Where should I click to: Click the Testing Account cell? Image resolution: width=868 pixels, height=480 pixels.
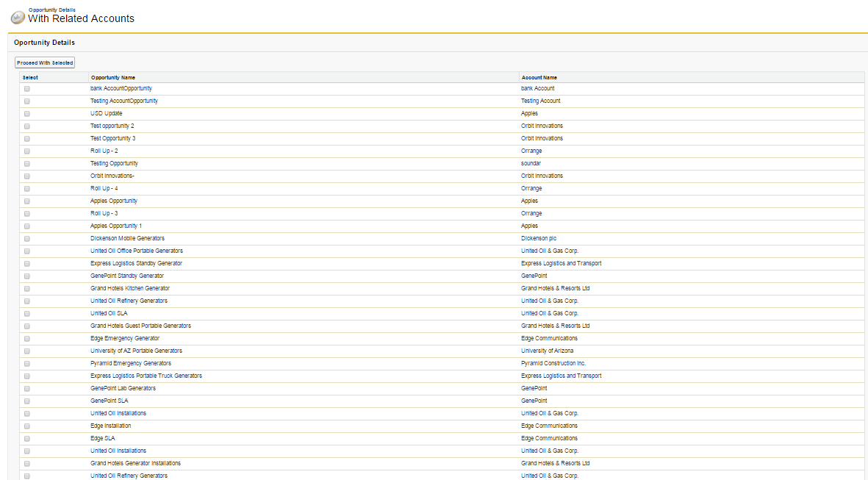[540, 101]
